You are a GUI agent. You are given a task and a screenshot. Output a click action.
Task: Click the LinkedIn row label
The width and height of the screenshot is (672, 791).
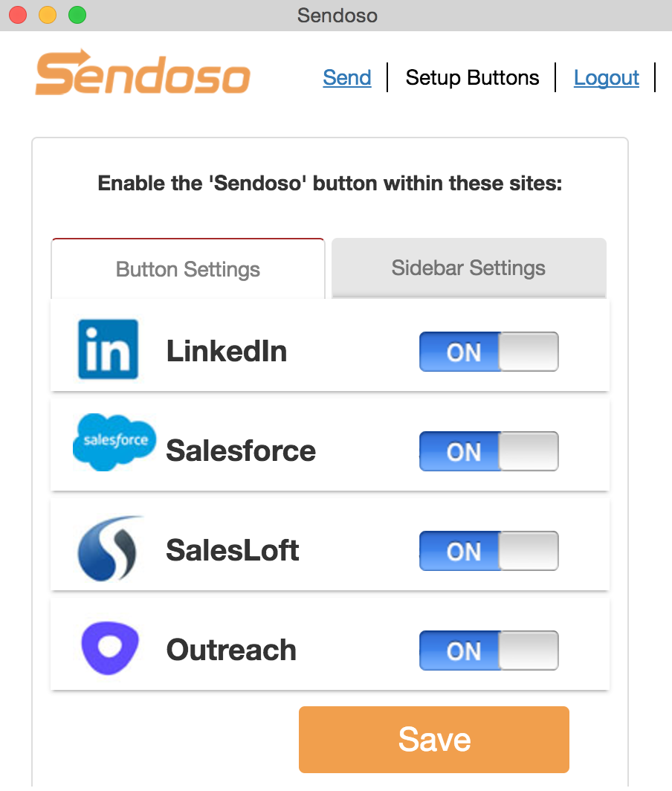[x=227, y=351]
